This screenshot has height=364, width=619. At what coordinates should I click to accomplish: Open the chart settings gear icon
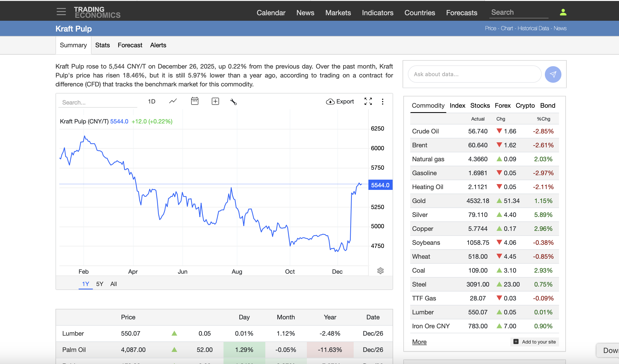[380, 271]
